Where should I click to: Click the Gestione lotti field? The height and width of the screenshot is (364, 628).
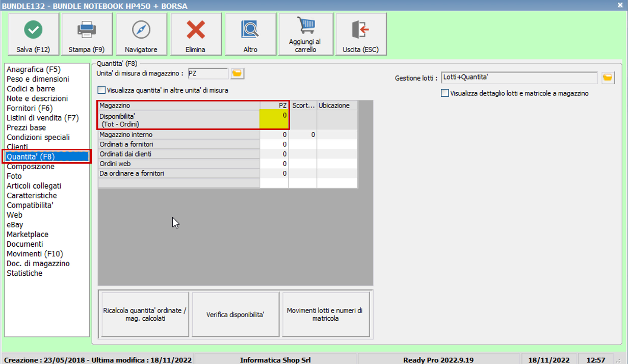point(518,78)
